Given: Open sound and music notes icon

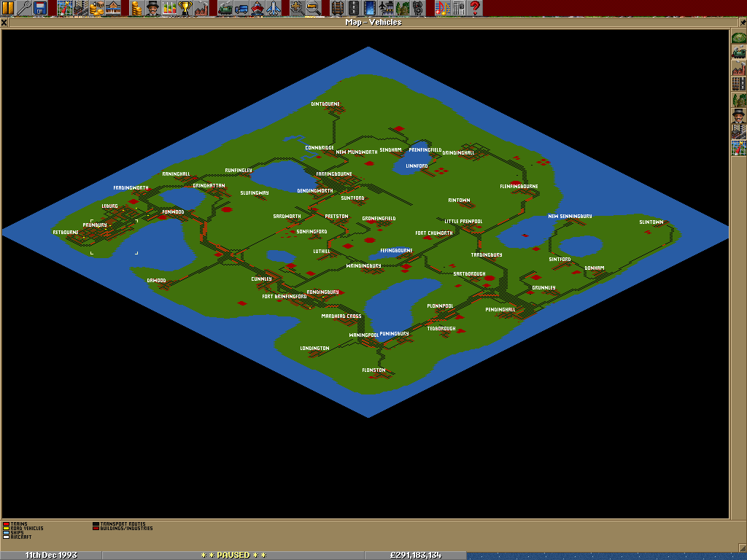Looking at the screenshot, I should point(443,8).
